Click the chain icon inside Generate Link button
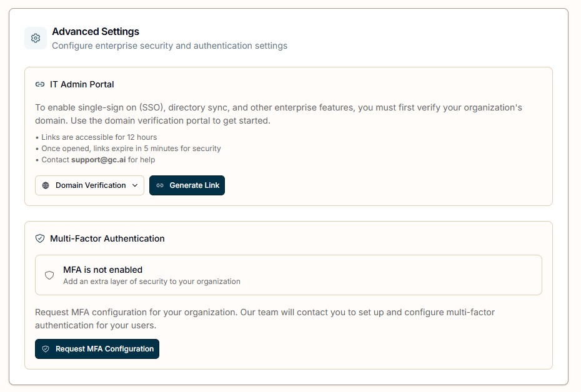Screen dimensions: 581x392 tap(160, 185)
